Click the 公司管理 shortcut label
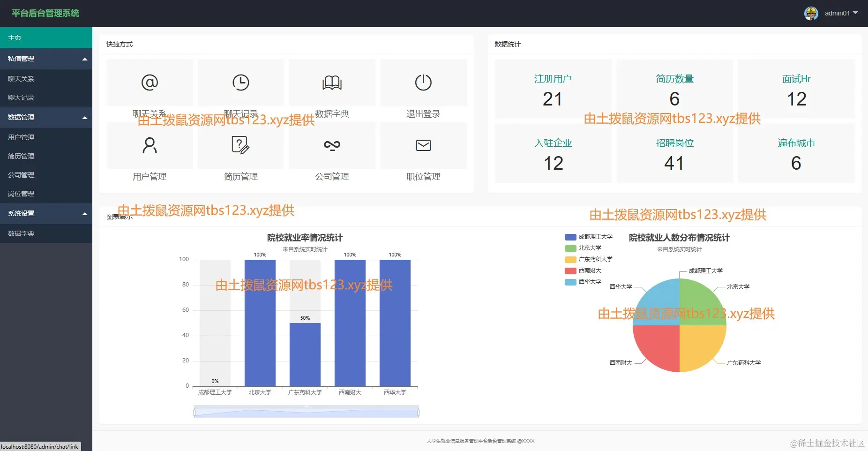This screenshot has width=868, height=451. click(332, 177)
